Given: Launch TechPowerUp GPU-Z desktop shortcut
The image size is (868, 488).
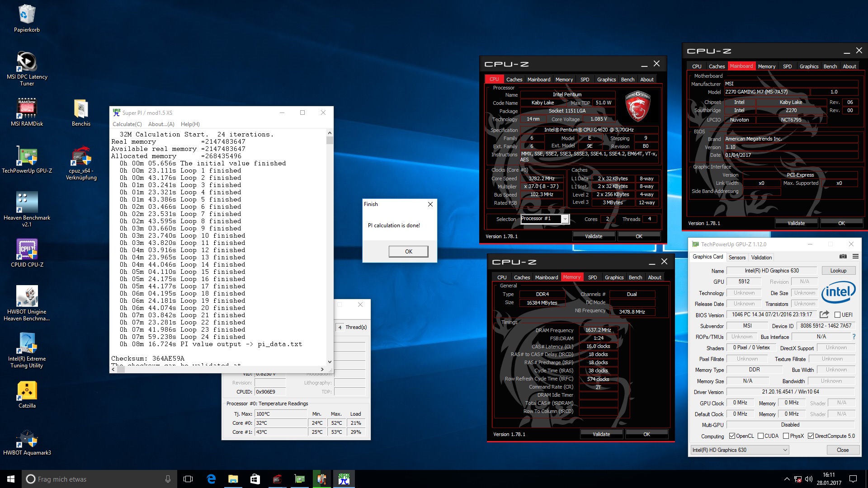Looking at the screenshot, I should (27, 159).
